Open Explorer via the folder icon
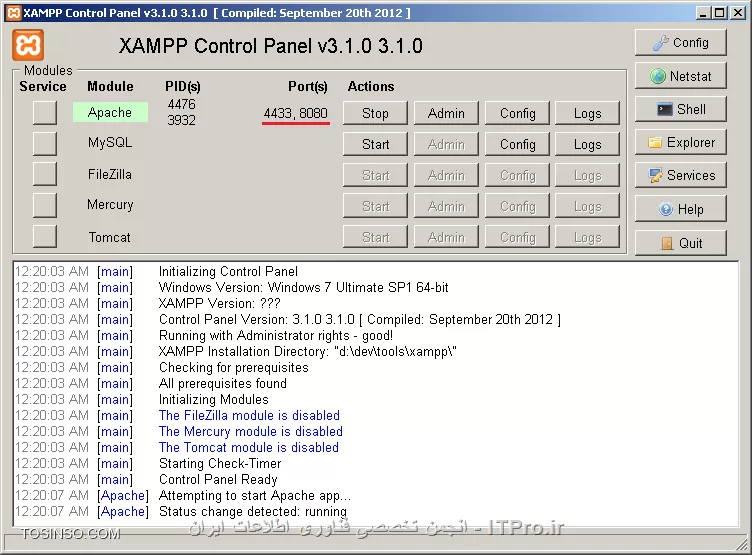This screenshot has height=555, width=753. pos(680,142)
